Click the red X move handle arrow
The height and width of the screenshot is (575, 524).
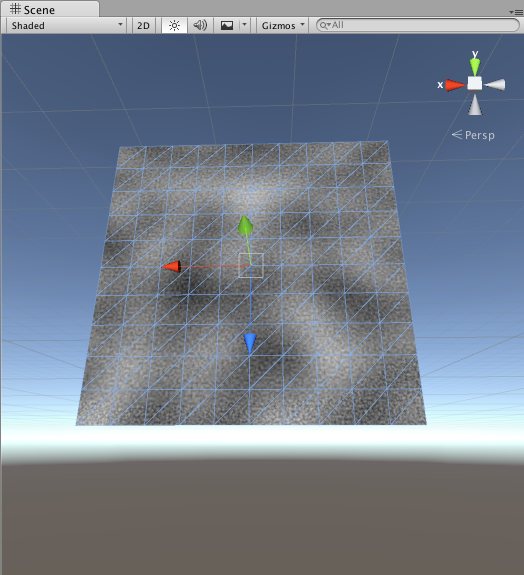pos(172,267)
